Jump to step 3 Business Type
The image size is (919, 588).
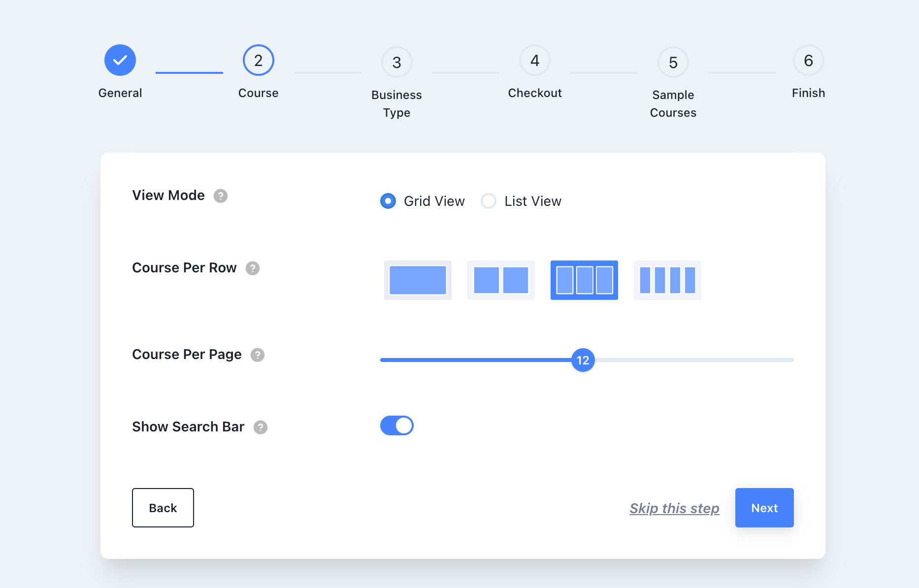tap(396, 63)
